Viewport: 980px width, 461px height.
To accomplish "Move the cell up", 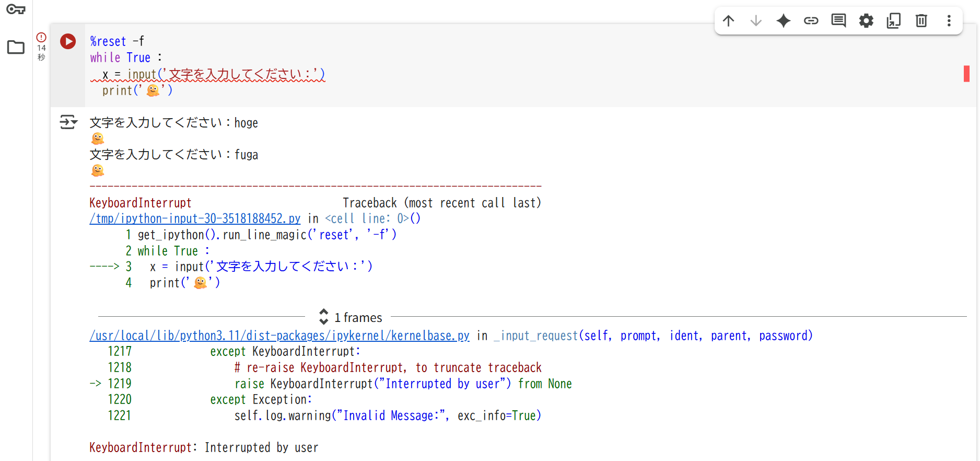I will [728, 21].
